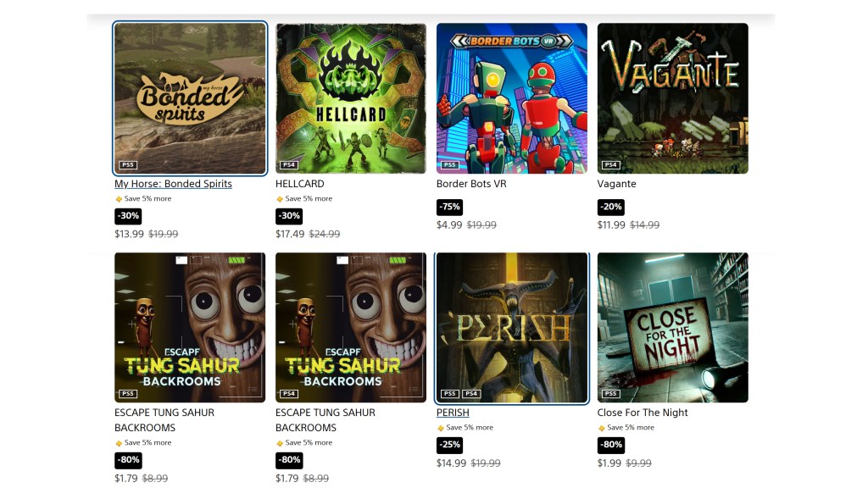Click the PERISH title link

point(453,413)
